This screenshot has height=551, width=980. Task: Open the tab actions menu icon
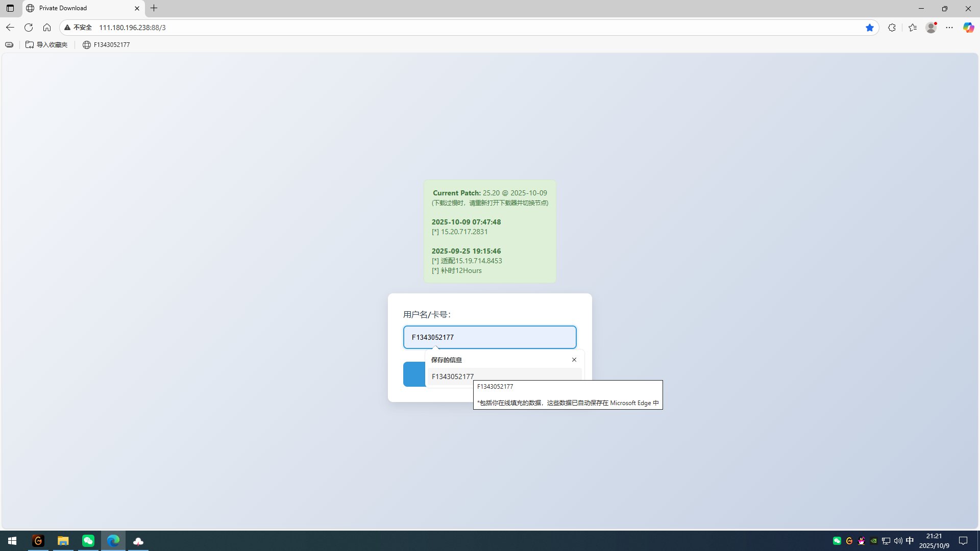click(x=10, y=8)
